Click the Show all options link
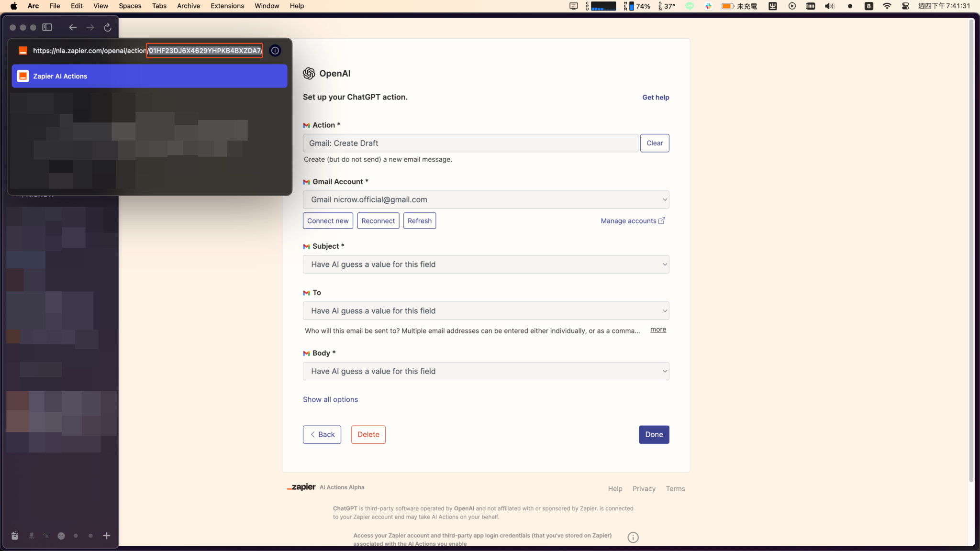980x551 pixels. [330, 399]
